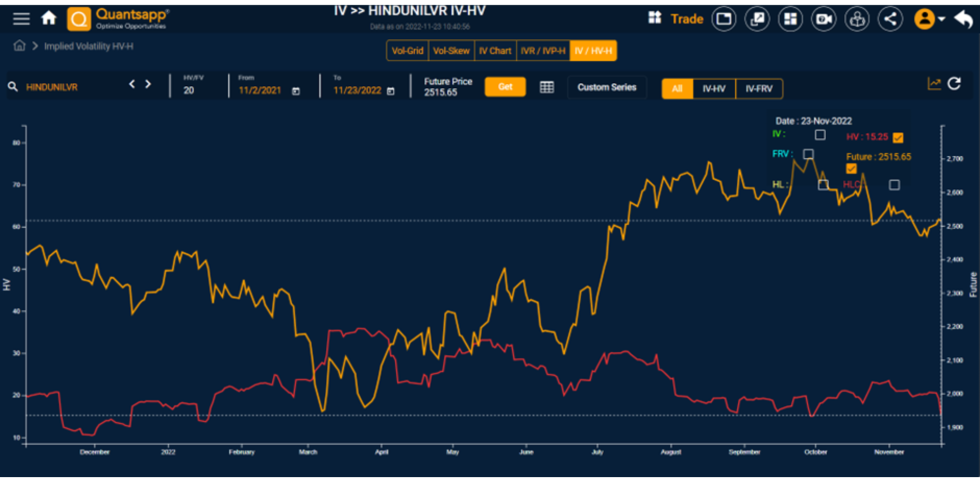Select the IV-FRV filter option
This screenshot has width=980, height=481.
[x=759, y=88]
